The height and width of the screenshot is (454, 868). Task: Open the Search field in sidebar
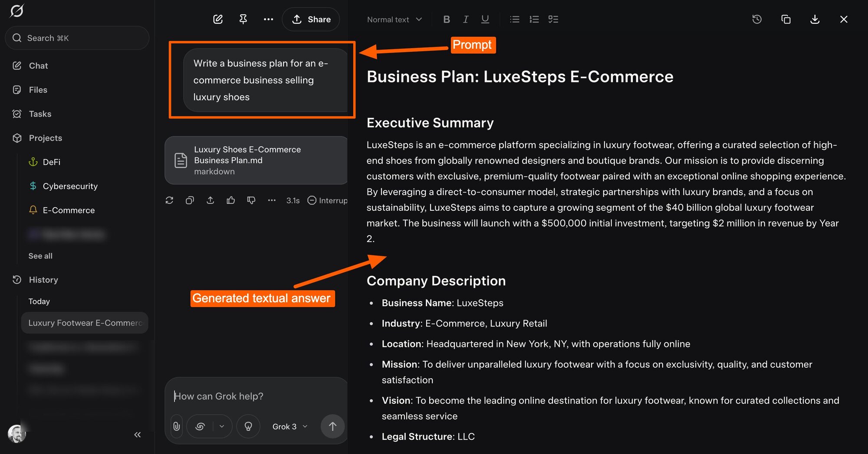click(x=77, y=38)
